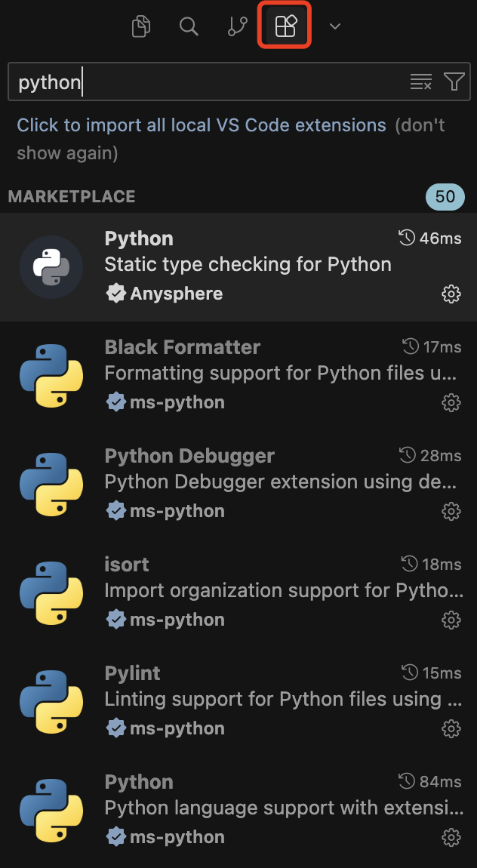Click verified badge on Black Formatter publisher
The image size is (477, 868).
pyautogui.click(x=116, y=402)
